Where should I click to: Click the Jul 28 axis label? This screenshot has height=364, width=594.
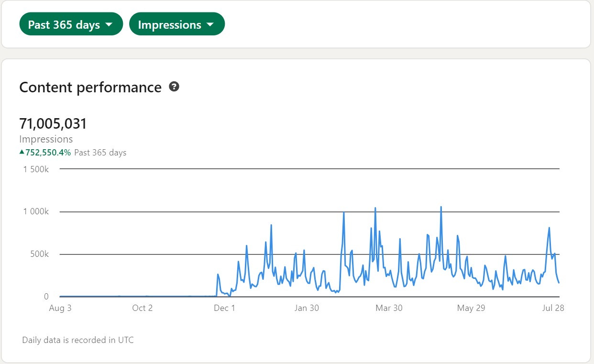[553, 308]
